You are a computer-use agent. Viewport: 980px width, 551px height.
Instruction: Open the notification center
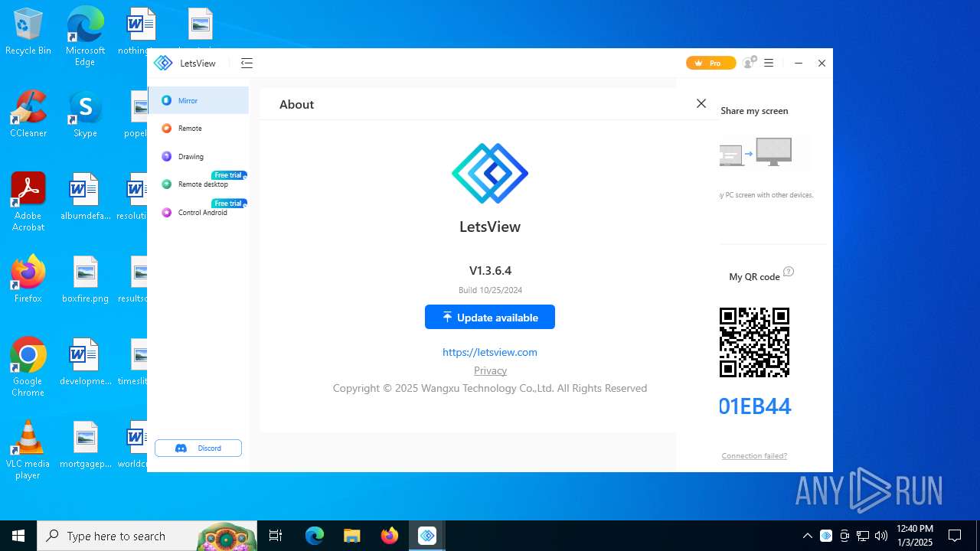tap(955, 536)
